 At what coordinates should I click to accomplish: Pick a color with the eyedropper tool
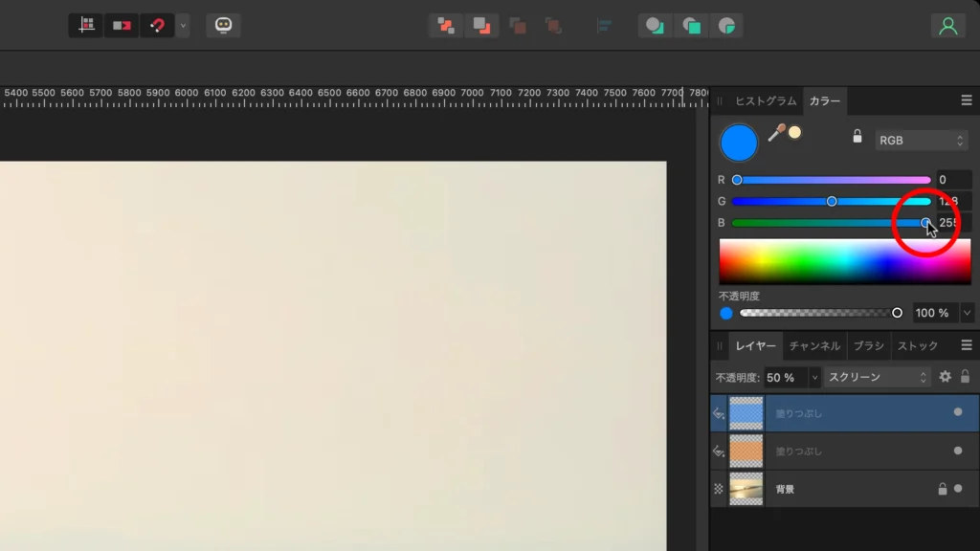click(777, 133)
